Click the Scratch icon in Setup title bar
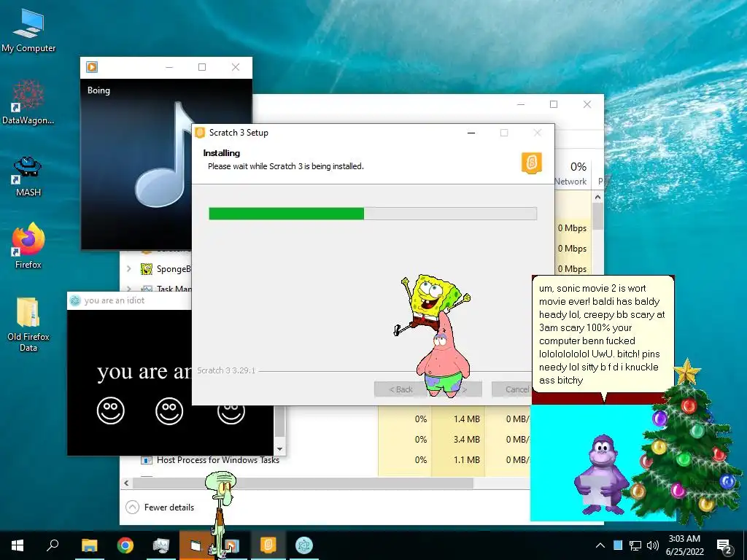This screenshot has height=560, width=747. [x=200, y=133]
